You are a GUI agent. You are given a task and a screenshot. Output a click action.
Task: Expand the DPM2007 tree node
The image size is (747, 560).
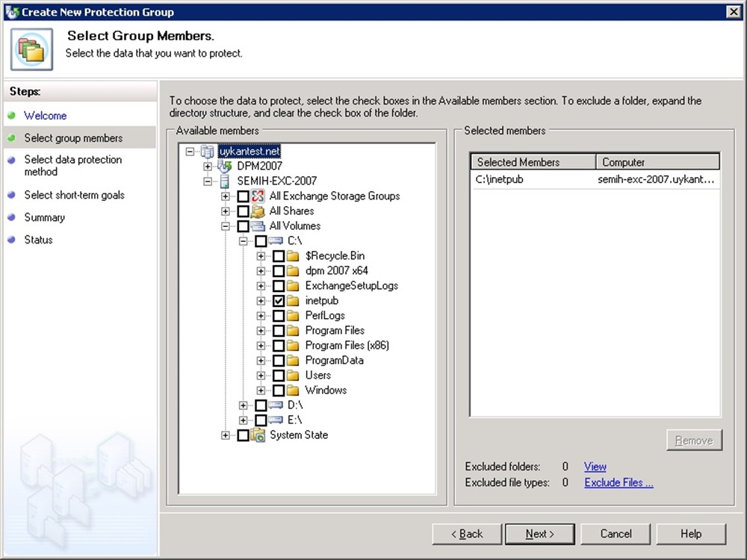click(x=208, y=166)
